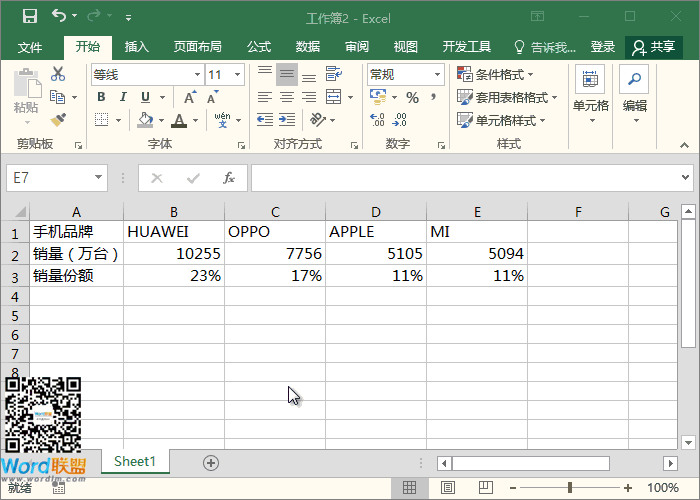
Task: Open the Name Box dropdown arrow
Action: point(98,177)
